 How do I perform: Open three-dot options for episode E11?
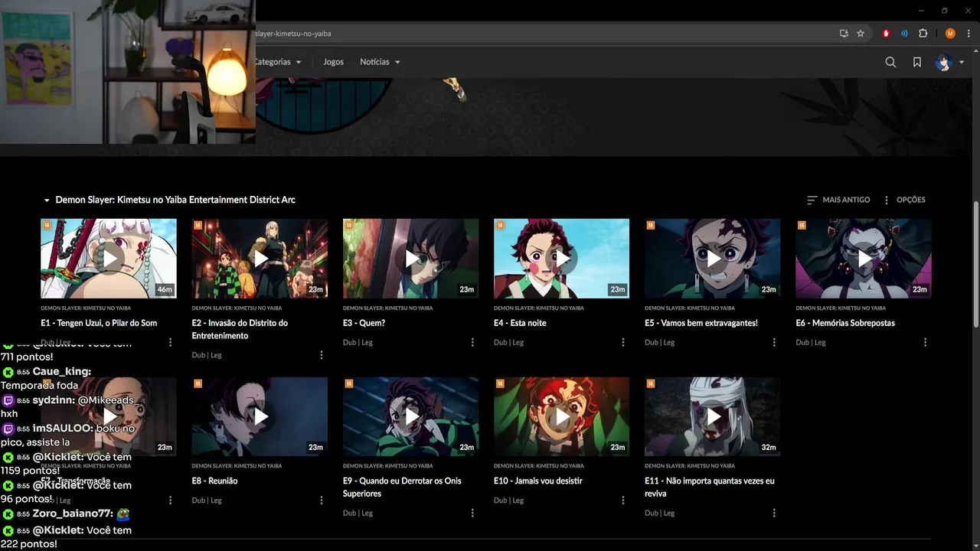pos(774,513)
